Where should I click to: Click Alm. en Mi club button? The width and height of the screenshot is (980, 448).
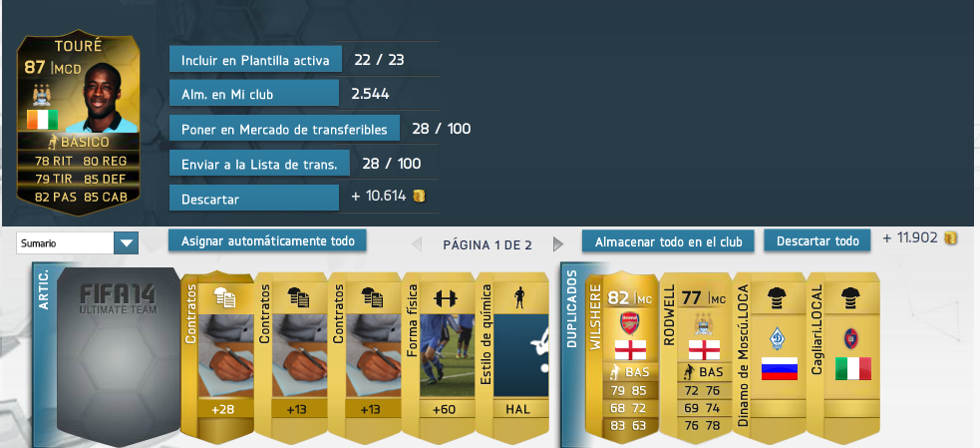254,94
